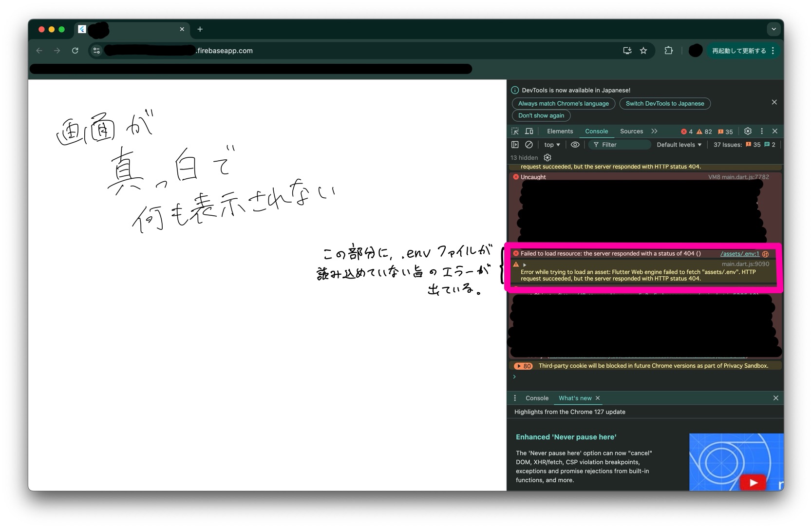This screenshot has height=528, width=812.
Task: Expand more DevTools tabs chevron
Action: pos(654,132)
